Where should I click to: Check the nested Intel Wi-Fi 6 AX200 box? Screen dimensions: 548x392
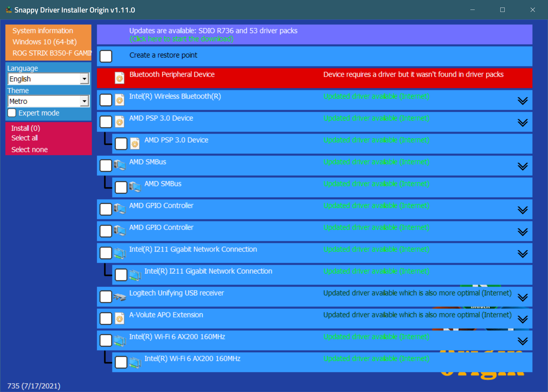121,362
